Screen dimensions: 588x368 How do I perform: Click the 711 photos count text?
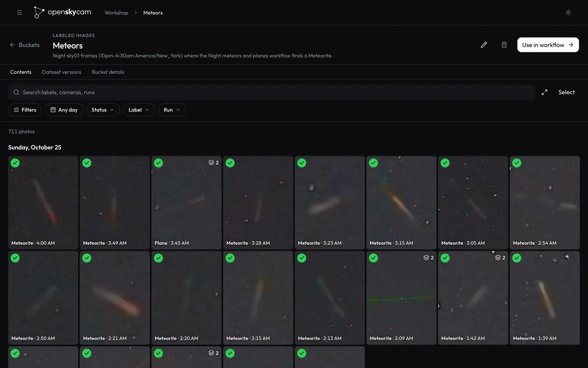[22, 131]
